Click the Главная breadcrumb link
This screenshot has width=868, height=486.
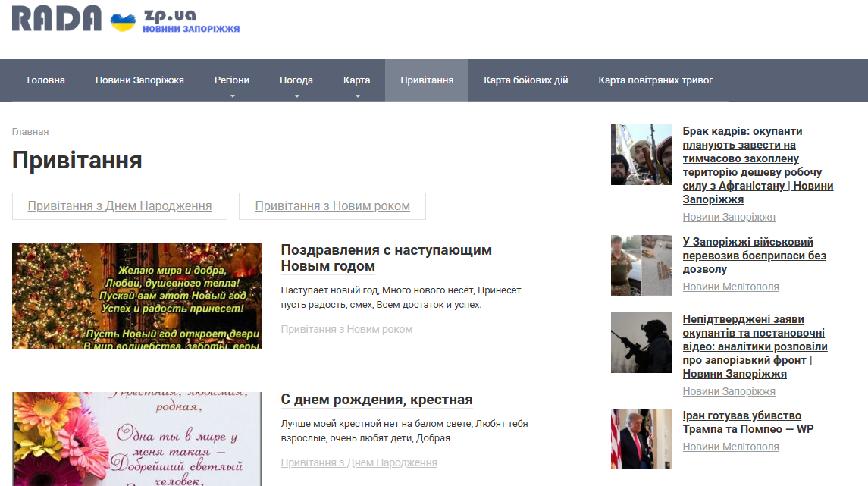click(x=30, y=132)
